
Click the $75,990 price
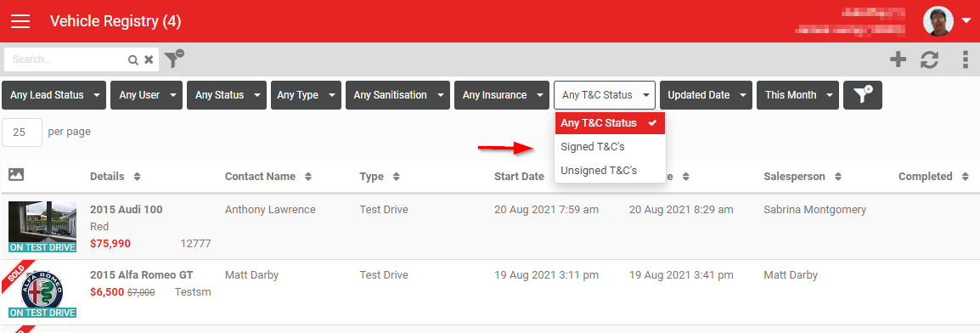coord(110,243)
